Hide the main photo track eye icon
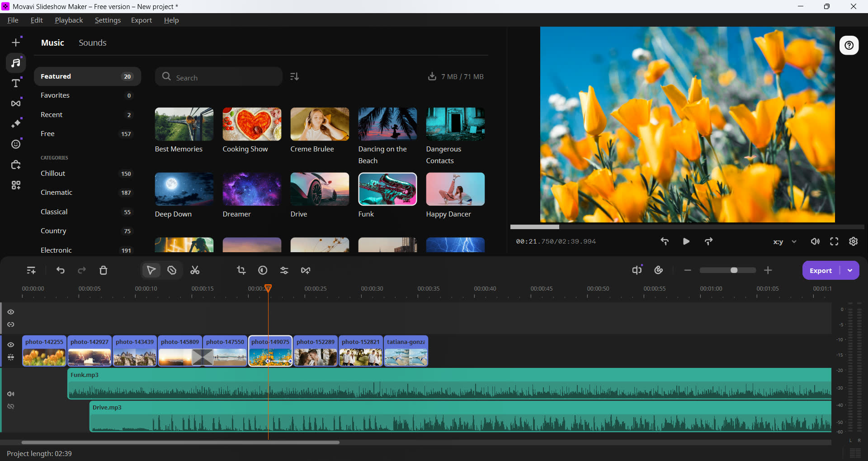Image resolution: width=868 pixels, height=461 pixels. (11, 344)
